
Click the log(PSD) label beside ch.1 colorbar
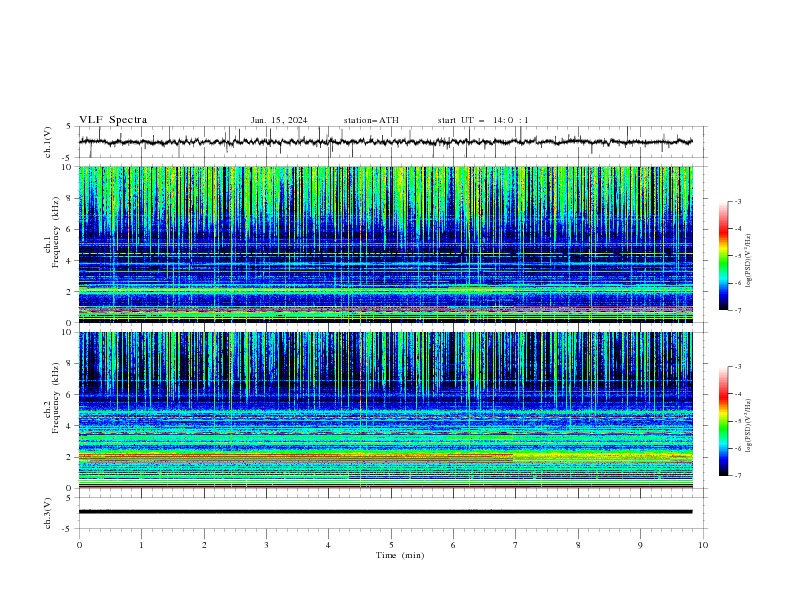click(x=749, y=261)
